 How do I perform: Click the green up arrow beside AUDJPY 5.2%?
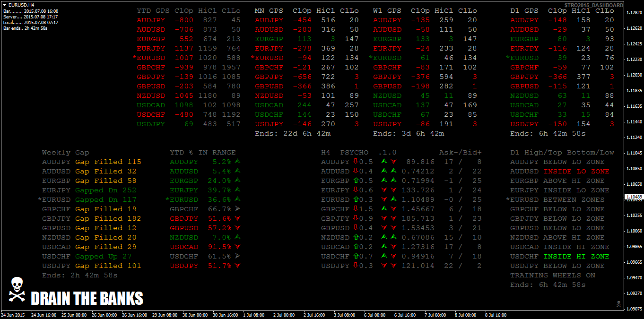(x=237, y=162)
